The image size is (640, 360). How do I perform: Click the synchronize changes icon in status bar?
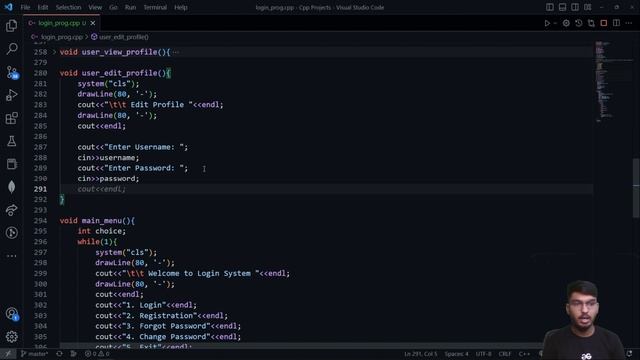pos(59,354)
